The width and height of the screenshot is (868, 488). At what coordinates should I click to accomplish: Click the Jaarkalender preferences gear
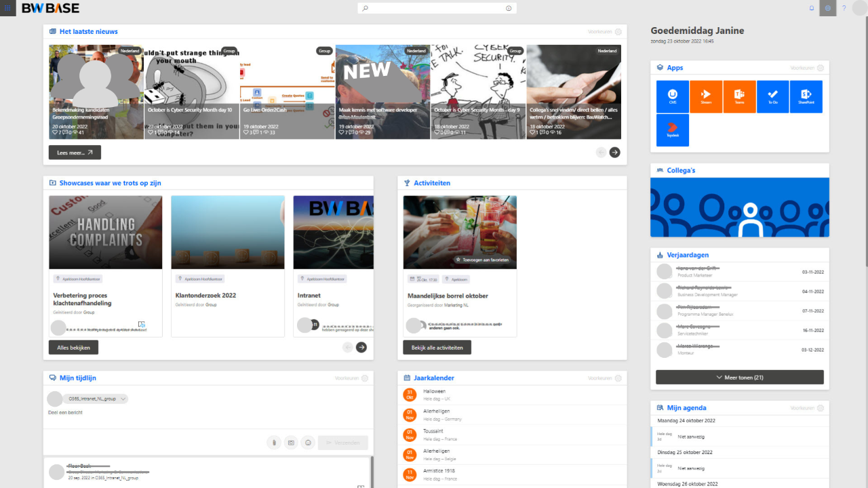[x=618, y=378]
